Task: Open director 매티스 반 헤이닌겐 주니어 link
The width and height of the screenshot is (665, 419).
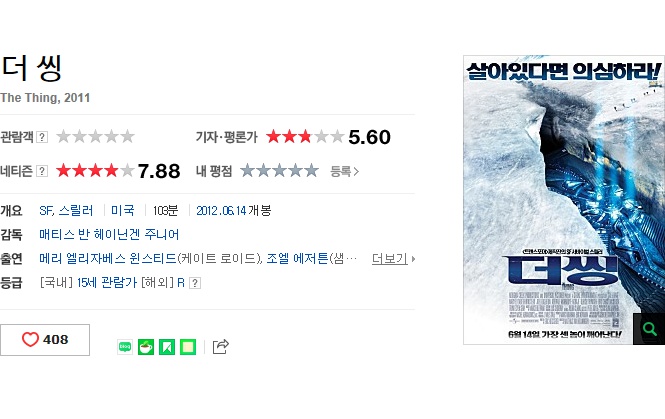Action: coord(109,234)
